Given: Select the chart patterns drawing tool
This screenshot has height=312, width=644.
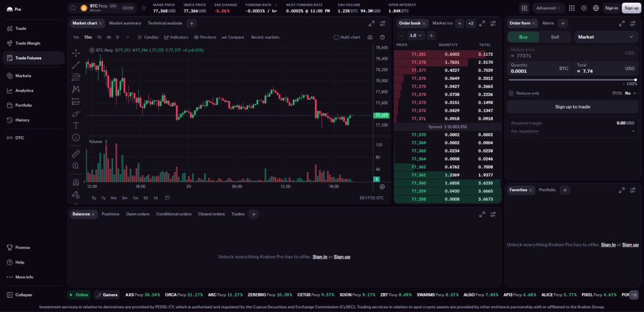Looking at the screenshot, I should point(76,89).
